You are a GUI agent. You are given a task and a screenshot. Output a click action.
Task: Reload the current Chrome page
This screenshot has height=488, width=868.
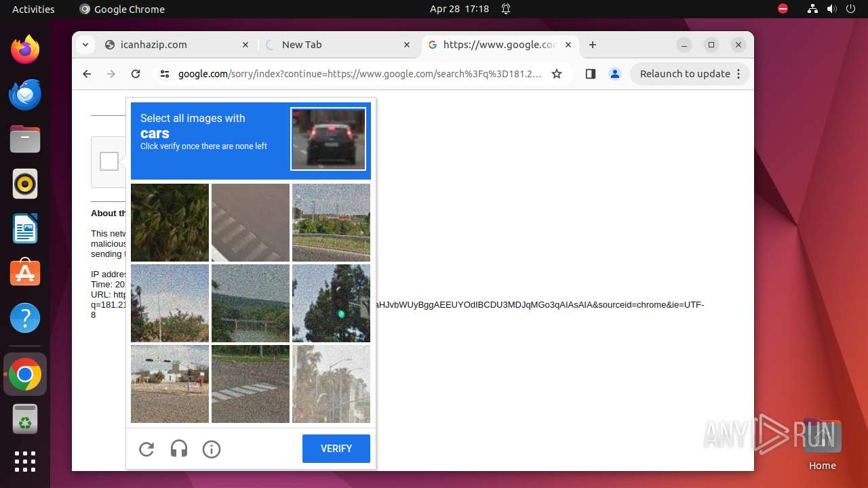(x=136, y=74)
